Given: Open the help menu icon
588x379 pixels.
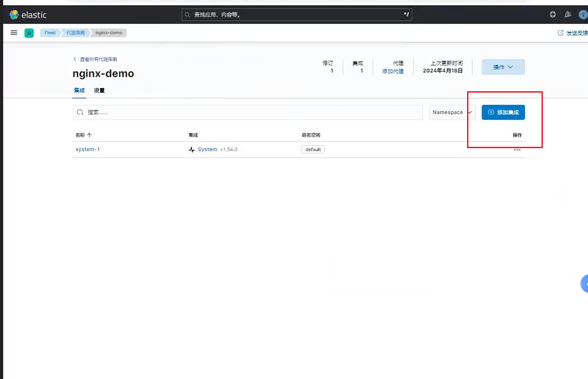Looking at the screenshot, I should tap(553, 14).
